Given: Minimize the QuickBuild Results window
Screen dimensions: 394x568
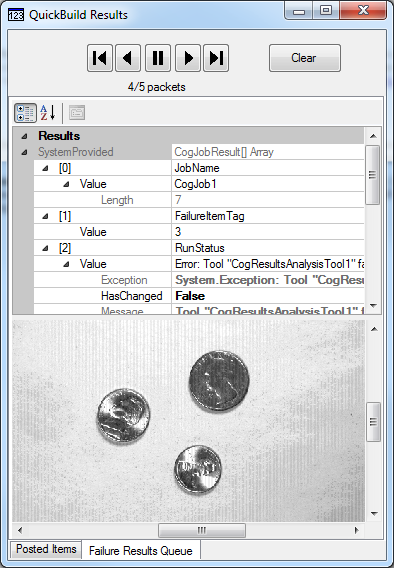Looking at the screenshot, I should 299,12.
